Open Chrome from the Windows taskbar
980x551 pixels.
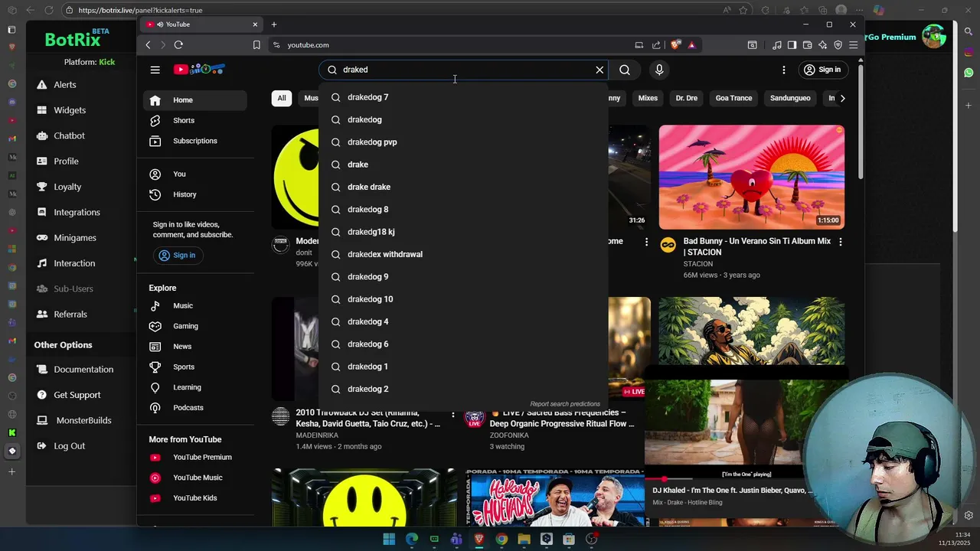(x=501, y=540)
